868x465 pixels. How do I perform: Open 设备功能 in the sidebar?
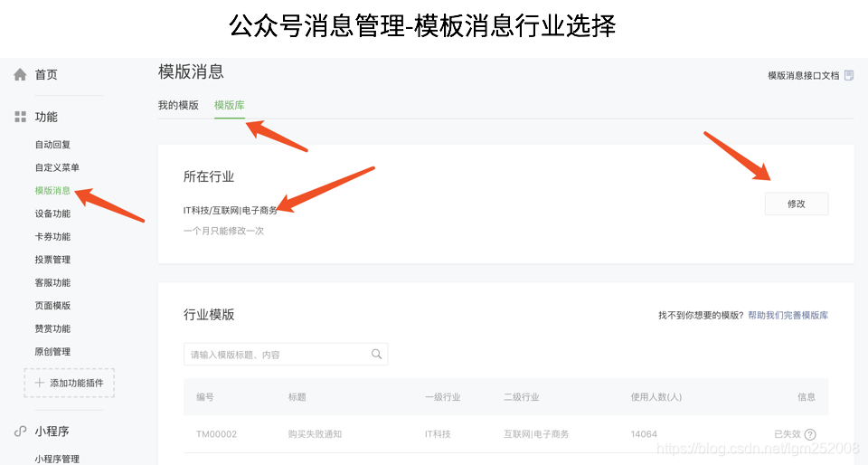(52, 214)
